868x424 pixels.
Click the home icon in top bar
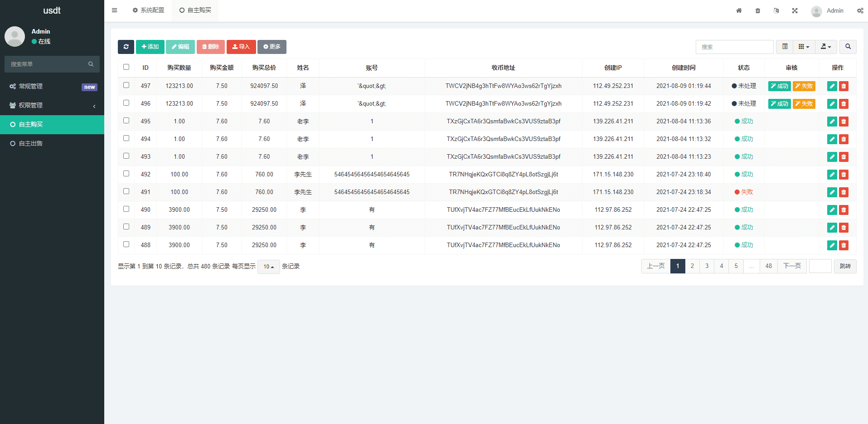pos(739,10)
